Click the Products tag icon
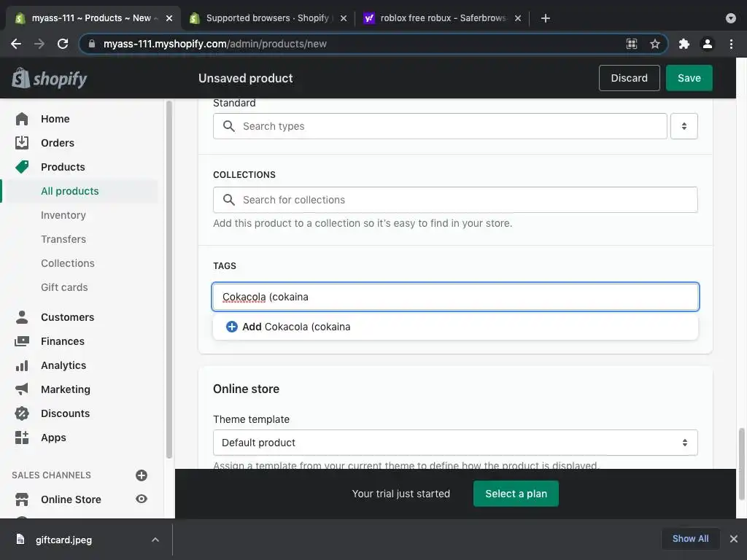Viewport: 747px width, 560px height. pyautogui.click(x=22, y=167)
